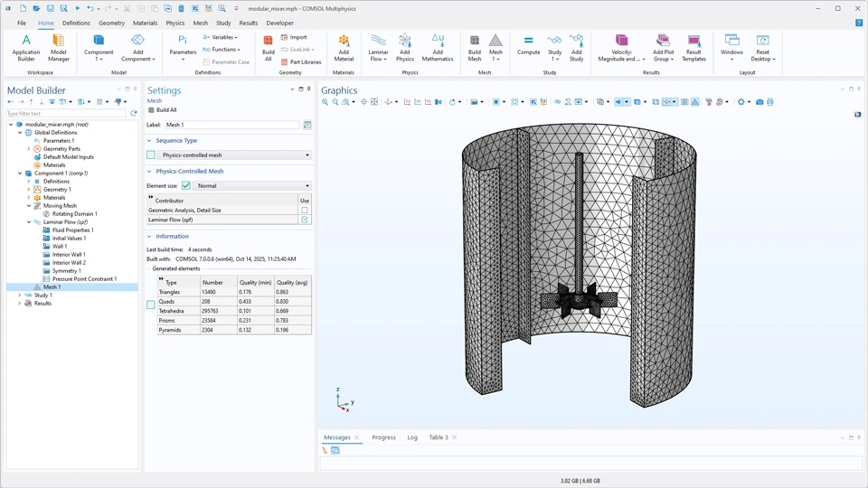868x488 pixels.
Task: Click the print icon in Graphics toolbar
Action: 770,102
